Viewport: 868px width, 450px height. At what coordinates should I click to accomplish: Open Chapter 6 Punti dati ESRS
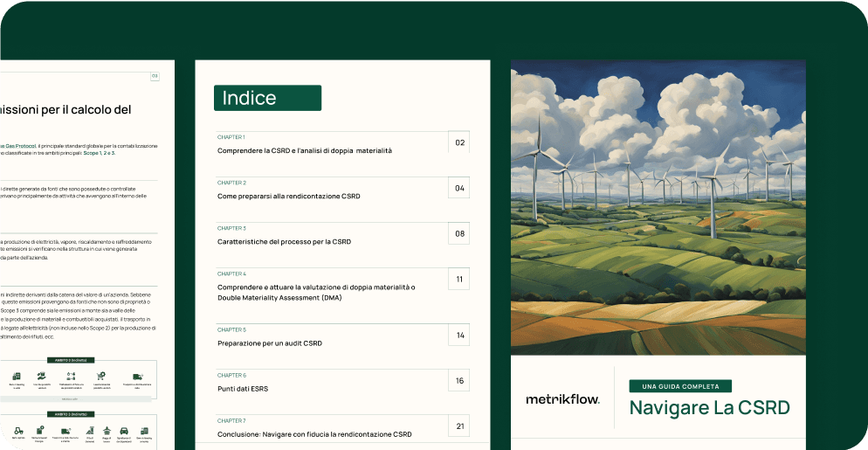(342, 381)
